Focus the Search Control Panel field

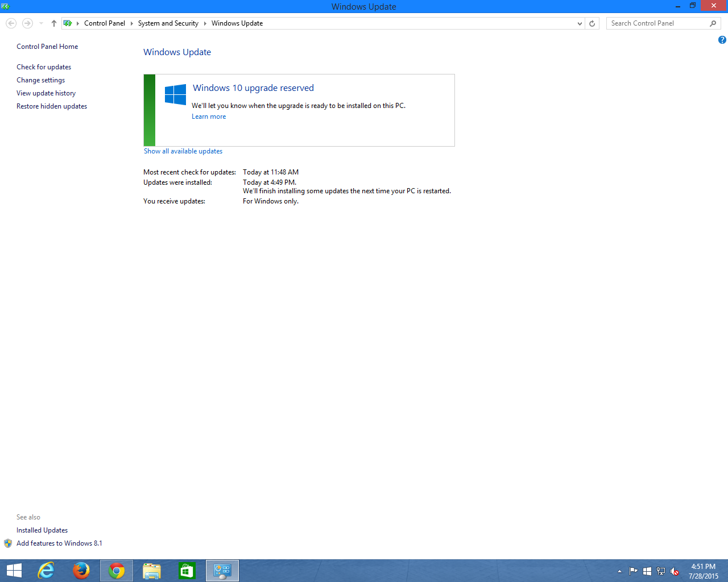tap(658, 23)
